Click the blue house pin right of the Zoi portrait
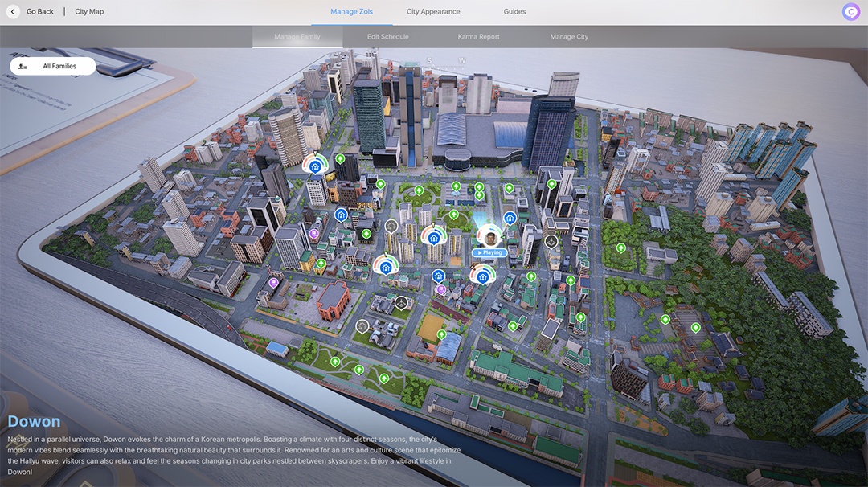The height and width of the screenshot is (487, 868). pos(510,218)
